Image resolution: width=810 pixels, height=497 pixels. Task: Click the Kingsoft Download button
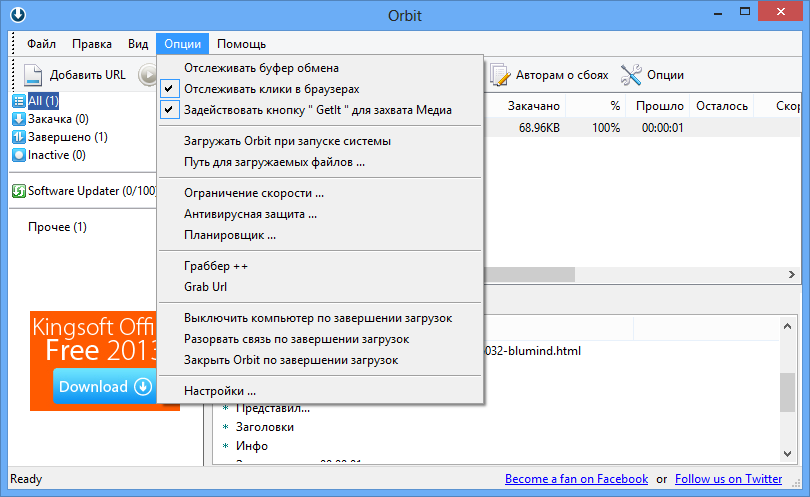[104, 387]
